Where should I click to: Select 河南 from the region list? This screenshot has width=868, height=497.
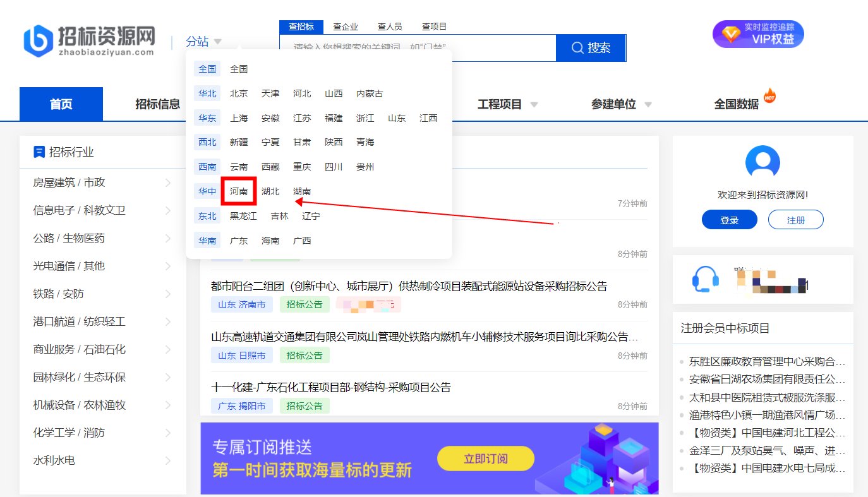[239, 191]
